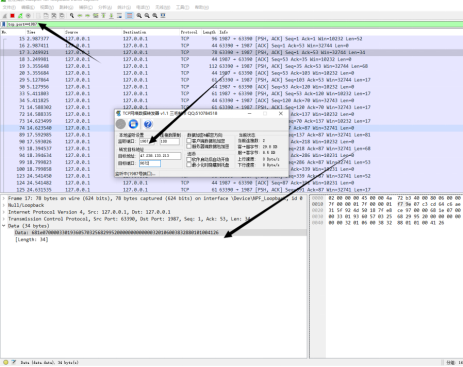463x367 pixels.
Task: Click grey round start button in forwarder dialog
Action: (121, 124)
